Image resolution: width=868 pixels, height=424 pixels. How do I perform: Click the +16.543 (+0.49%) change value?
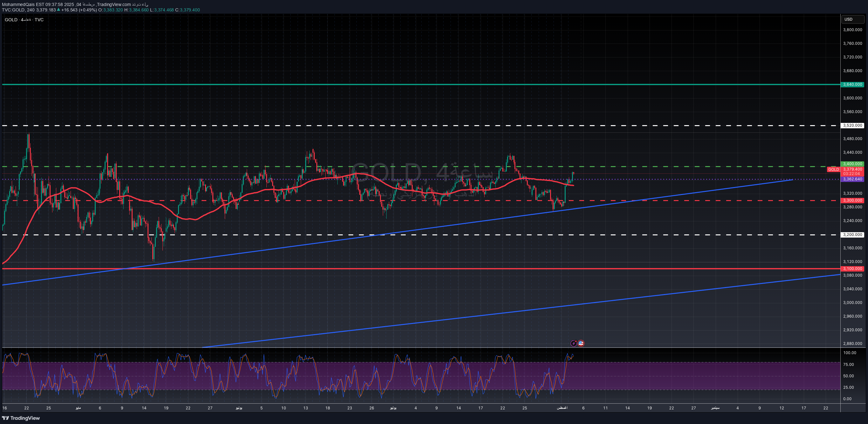coord(79,10)
